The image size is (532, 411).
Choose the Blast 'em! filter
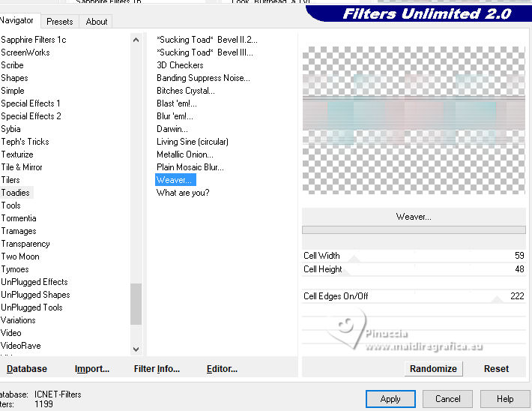point(176,103)
